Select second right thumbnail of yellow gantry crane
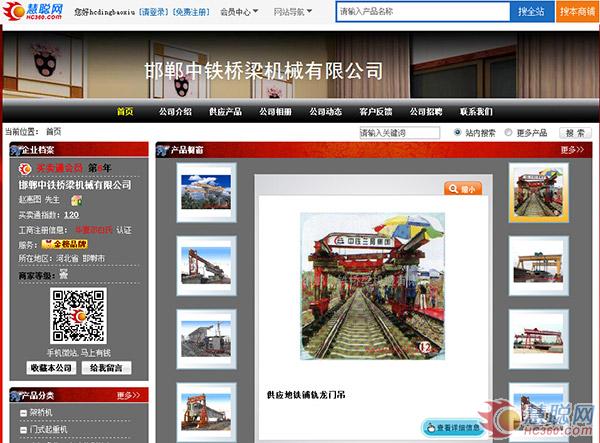The width and height of the screenshot is (600, 443). (x=538, y=266)
